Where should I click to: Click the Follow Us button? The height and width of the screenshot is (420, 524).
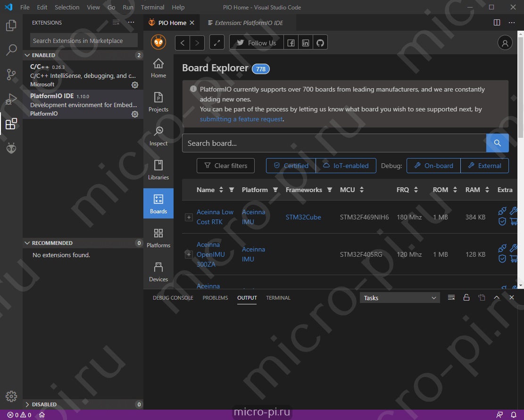tap(256, 42)
